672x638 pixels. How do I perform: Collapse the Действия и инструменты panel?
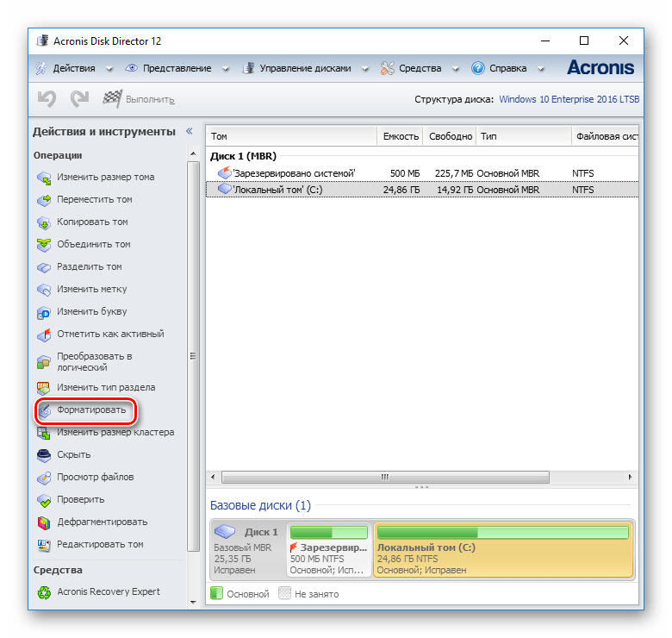point(189,131)
